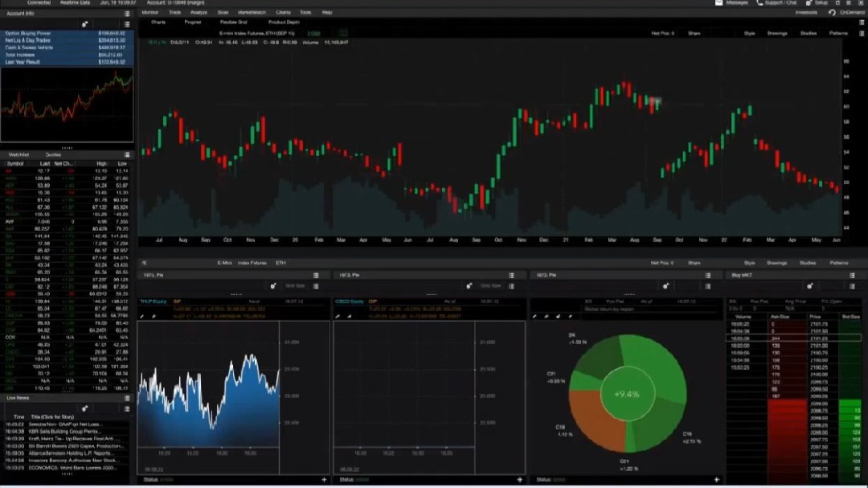The height and width of the screenshot is (488, 868).
Task: Open the Monitor menu
Action: (x=150, y=12)
